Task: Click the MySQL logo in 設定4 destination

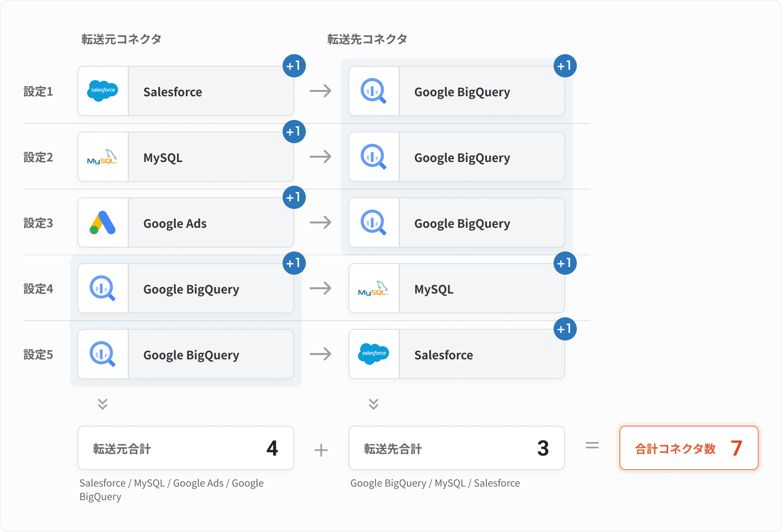Action: click(373, 289)
